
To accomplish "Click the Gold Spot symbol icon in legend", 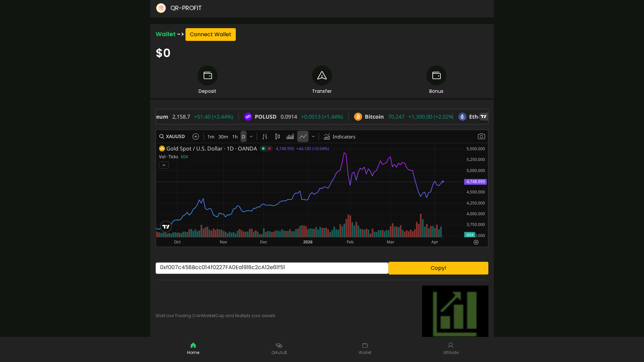I will point(162,148).
